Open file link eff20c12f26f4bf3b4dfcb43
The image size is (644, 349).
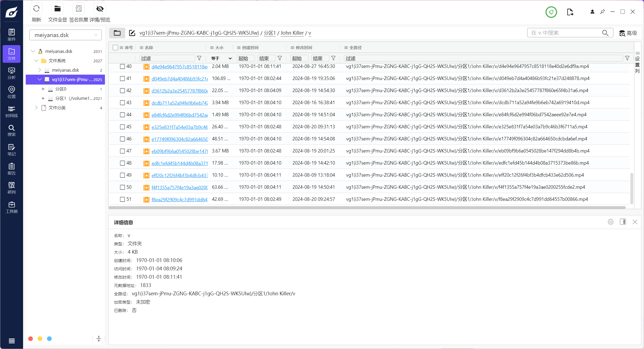click(179, 175)
